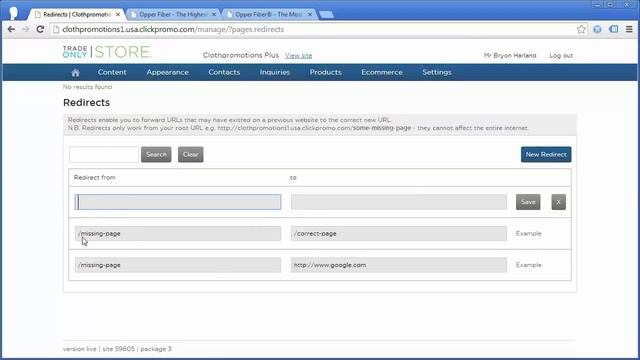Click the Search button
Image resolution: width=640 pixels, height=360 pixels.
point(156,154)
